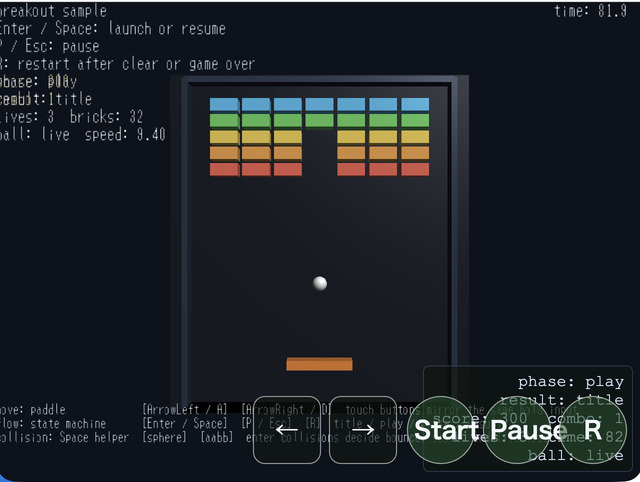The height and width of the screenshot is (482, 640).
Task: Click the round Start button
Action: click(441, 430)
